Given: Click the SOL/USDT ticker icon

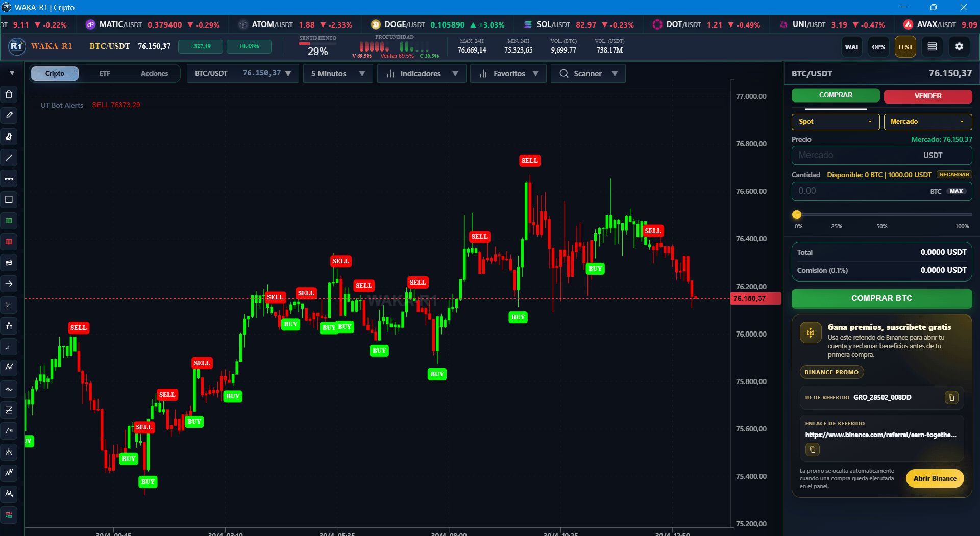Looking at the screenshot, I should (528, 24).
